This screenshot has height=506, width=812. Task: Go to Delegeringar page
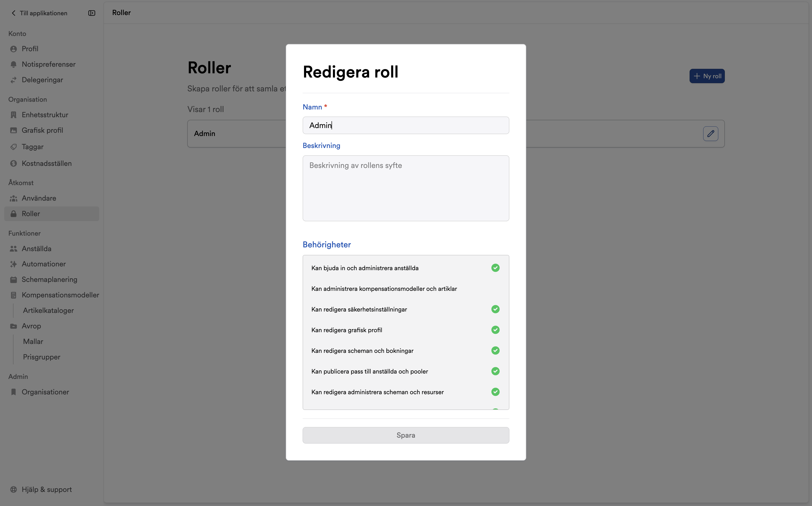click(x=51, y=80)
